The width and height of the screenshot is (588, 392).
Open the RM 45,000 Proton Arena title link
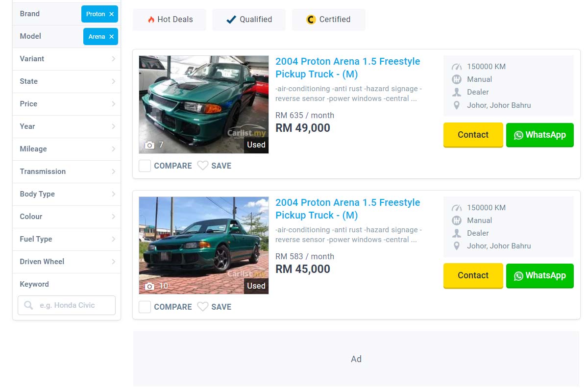tap(347, 209)
